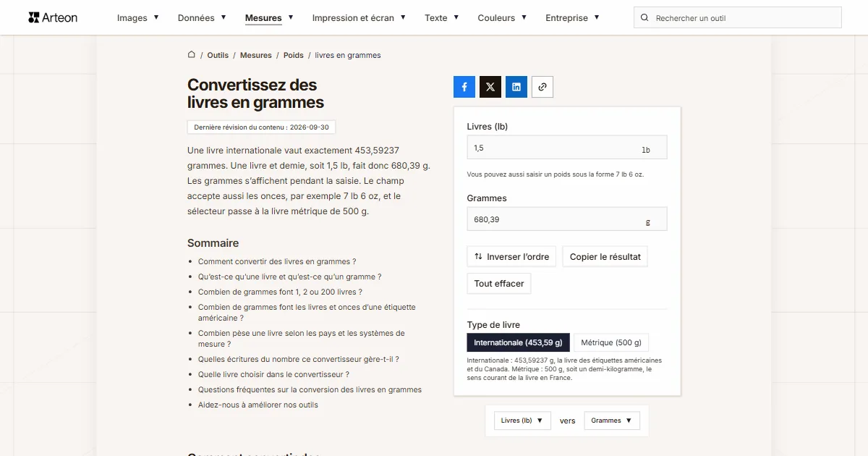
Task: Open Poids breadcrumb link
Action: pyautogui.click(x=294, y=55)
